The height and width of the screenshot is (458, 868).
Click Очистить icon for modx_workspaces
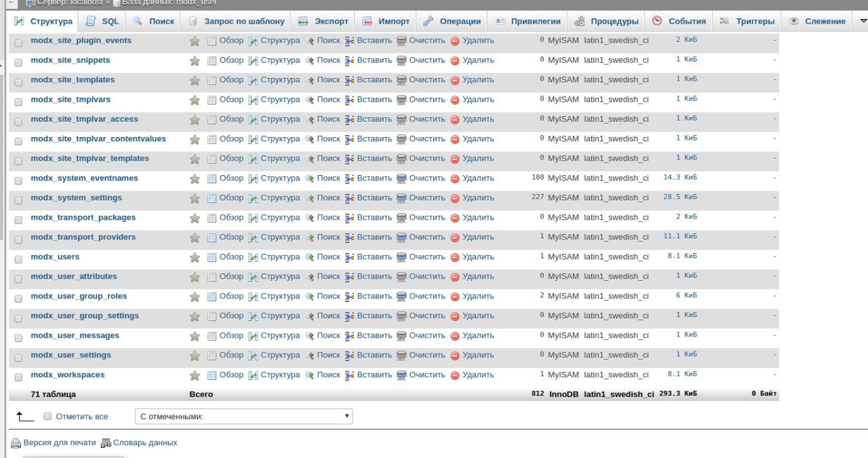401,375
